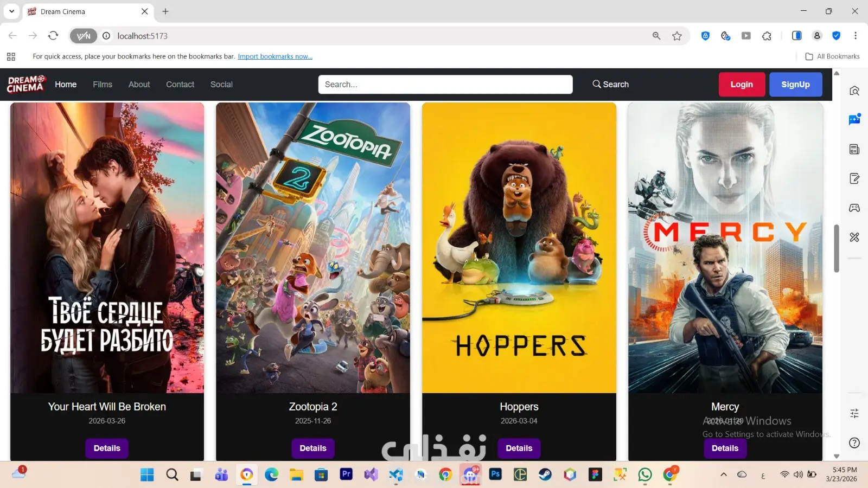Open the Windows Start menu
This screenshot has width=868, height=488.
pos(147,475)
